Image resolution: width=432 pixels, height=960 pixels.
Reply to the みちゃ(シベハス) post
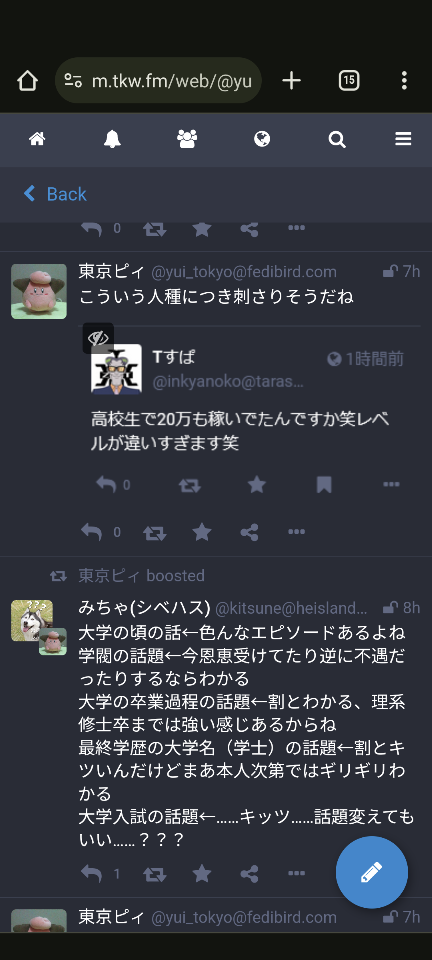(x=91, y=874)
